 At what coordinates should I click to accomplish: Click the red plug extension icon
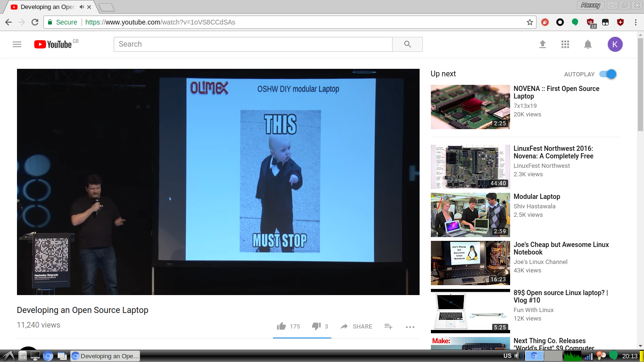(545, 22)
